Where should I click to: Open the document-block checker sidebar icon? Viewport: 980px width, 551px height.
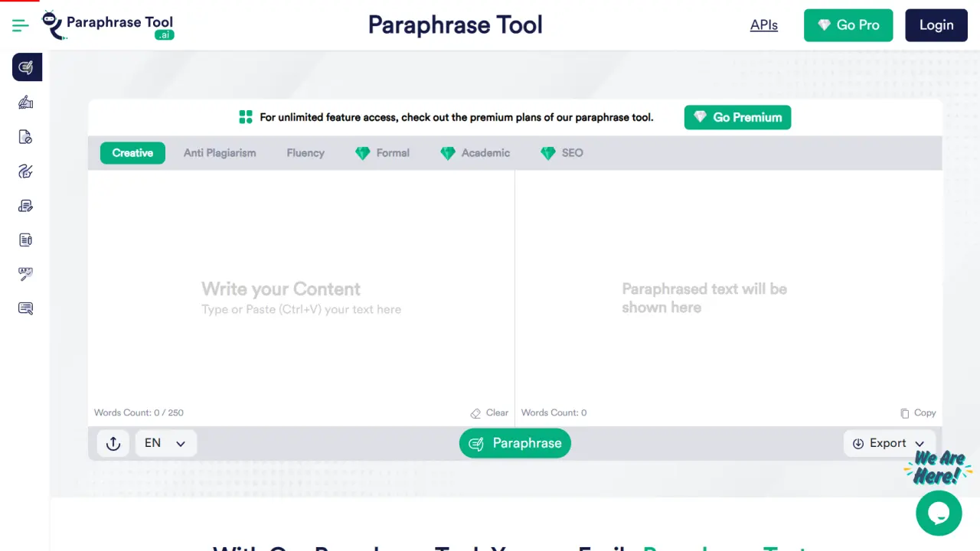tap(25, 137)
